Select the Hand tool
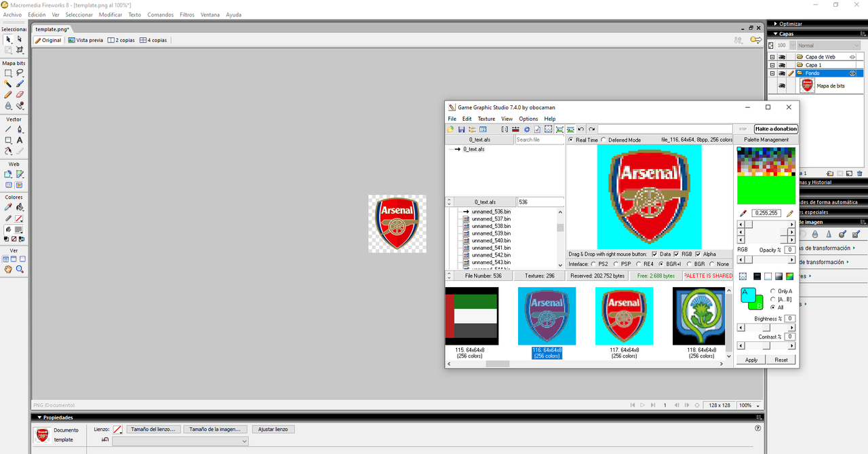Image resolution: width=868 pixels, height=454 pixels. tap(8, 269)
